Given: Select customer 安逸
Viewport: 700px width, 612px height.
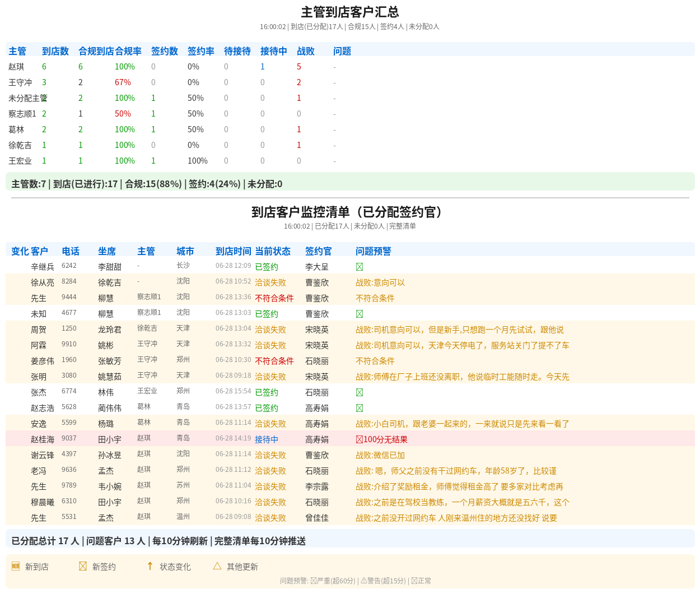Looking at the screenshot, I should 39,424.
